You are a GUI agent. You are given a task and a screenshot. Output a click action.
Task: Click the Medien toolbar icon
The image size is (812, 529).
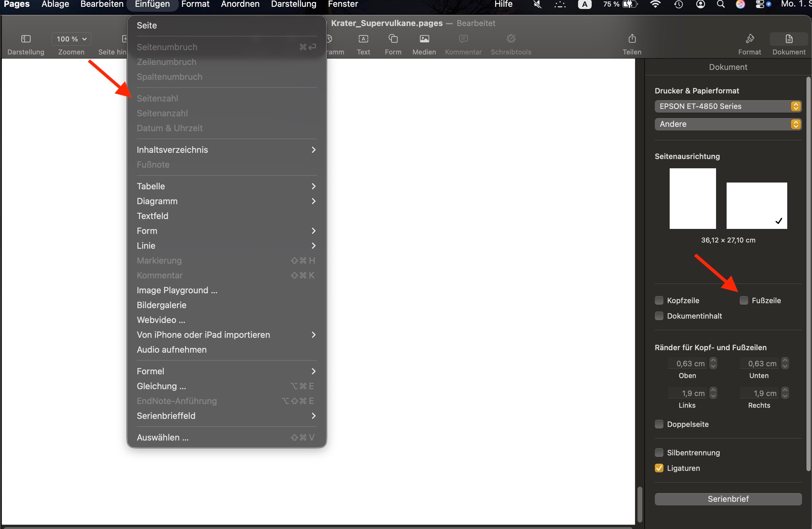coord(424,39)
